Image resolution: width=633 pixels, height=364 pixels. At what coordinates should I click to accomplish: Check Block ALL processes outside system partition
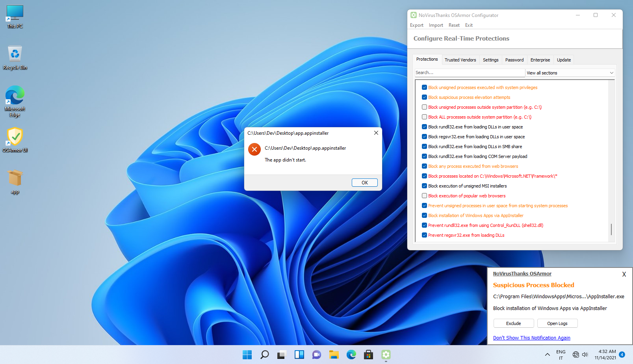tap(424, 117)
